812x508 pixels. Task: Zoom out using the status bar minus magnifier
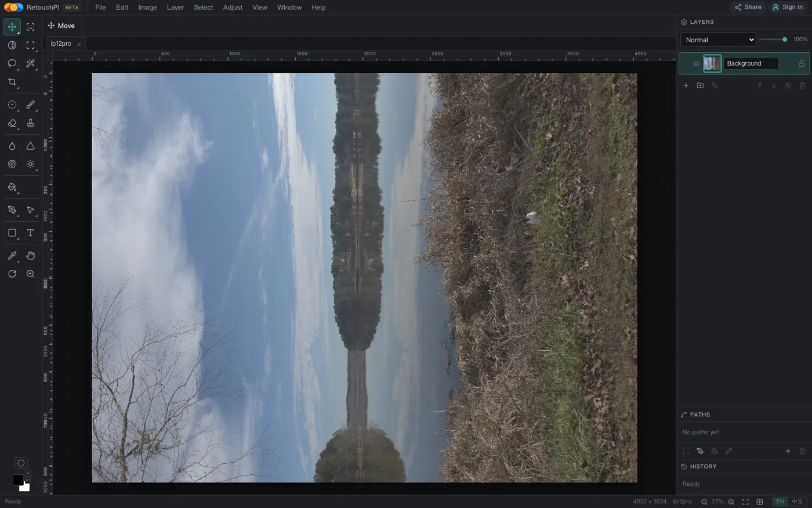[x=704, y=502]
